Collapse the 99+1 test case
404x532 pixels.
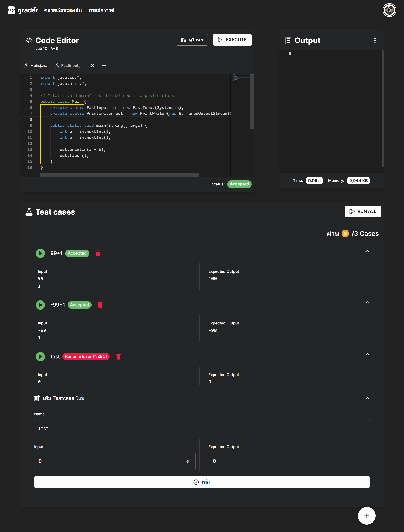[367, 251]
